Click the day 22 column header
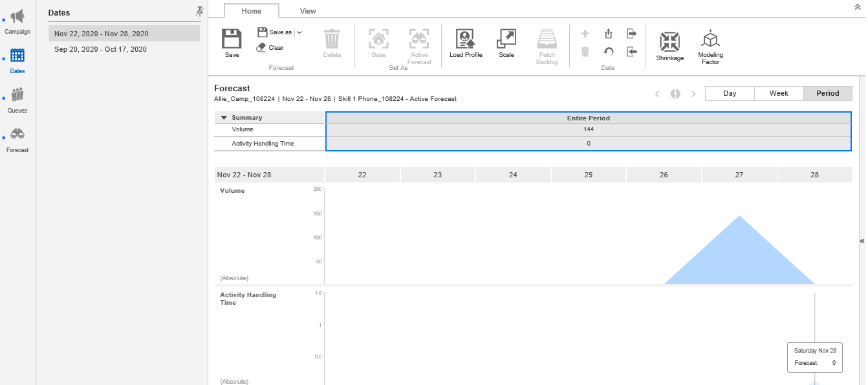The width and height of the screenshot is (868, 385). click(x=362, y=175)
